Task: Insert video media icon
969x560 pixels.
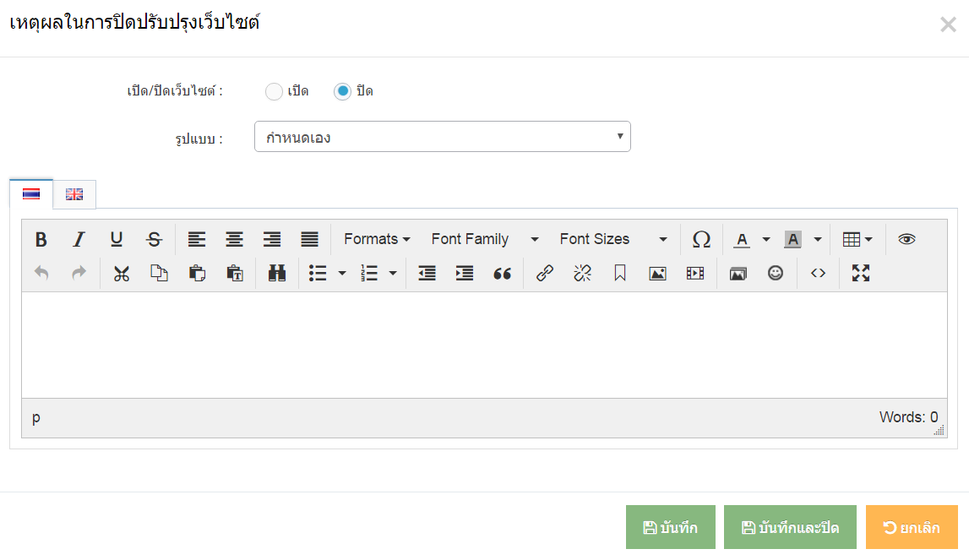Action: coord(695,273)
